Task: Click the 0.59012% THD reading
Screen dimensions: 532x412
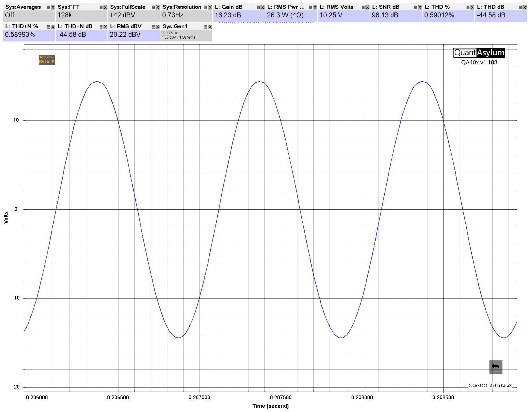Action: point(439,15)
